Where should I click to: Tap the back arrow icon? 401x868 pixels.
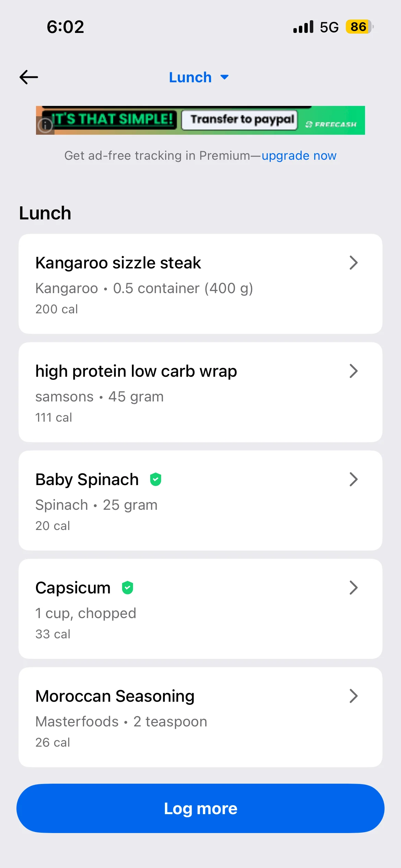29,77
